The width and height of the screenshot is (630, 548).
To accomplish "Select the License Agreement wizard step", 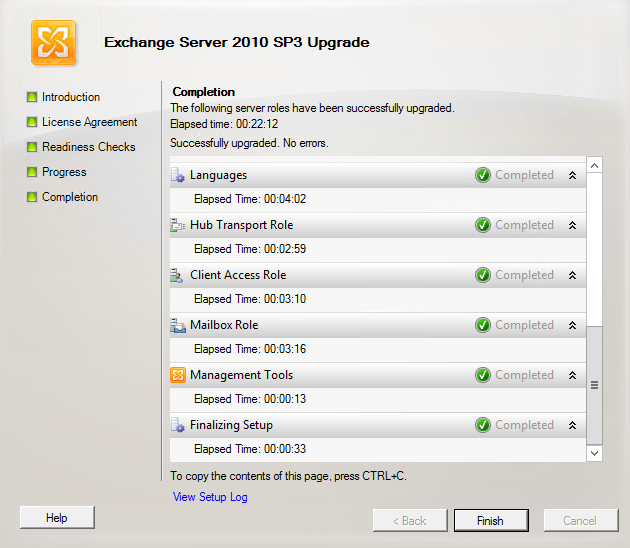I will (90, 122).
